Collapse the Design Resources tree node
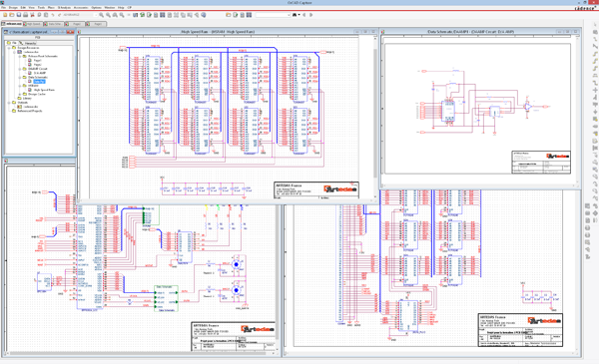 (x=9, y=48)
